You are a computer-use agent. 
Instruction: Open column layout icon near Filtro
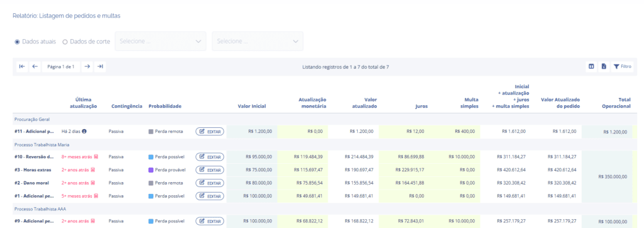tap(591, 67)
